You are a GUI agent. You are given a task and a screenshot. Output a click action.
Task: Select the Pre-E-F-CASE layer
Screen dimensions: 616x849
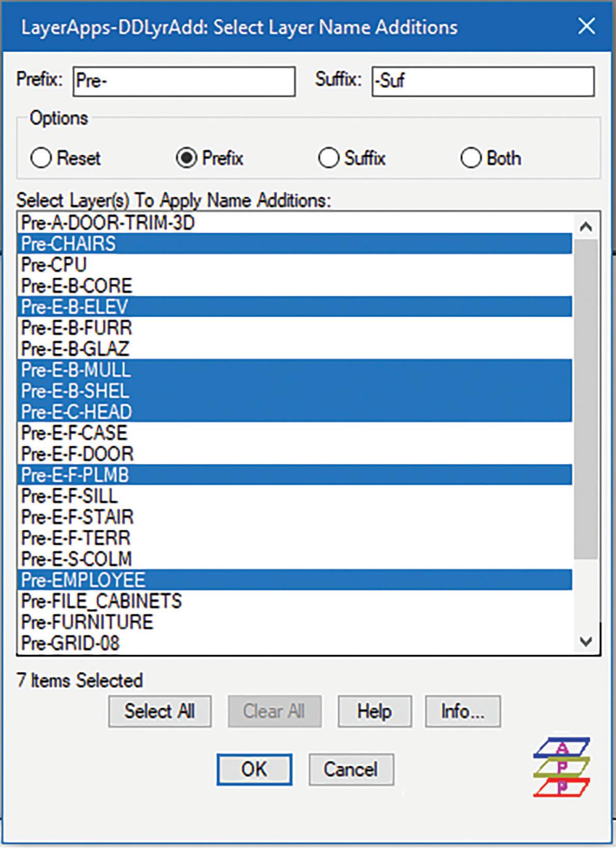tap(295, 433)
